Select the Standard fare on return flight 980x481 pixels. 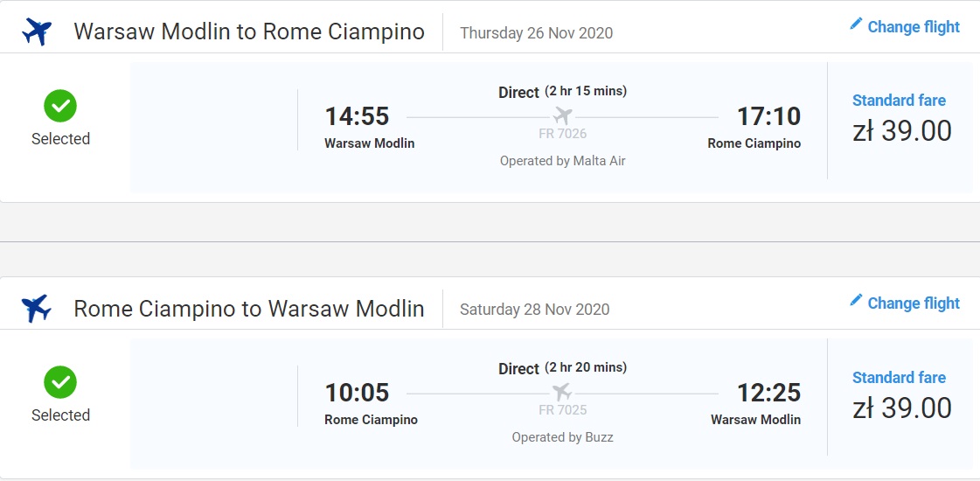[x=899, y=378]
